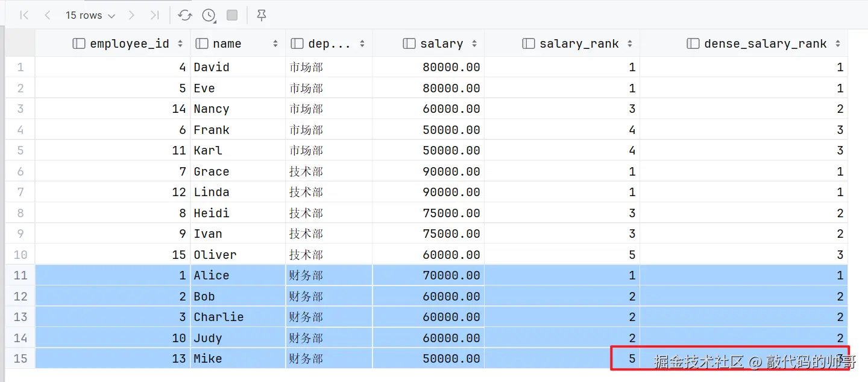Go to previous page arrow
Screen dimensions: 868x382
(48, 15)
